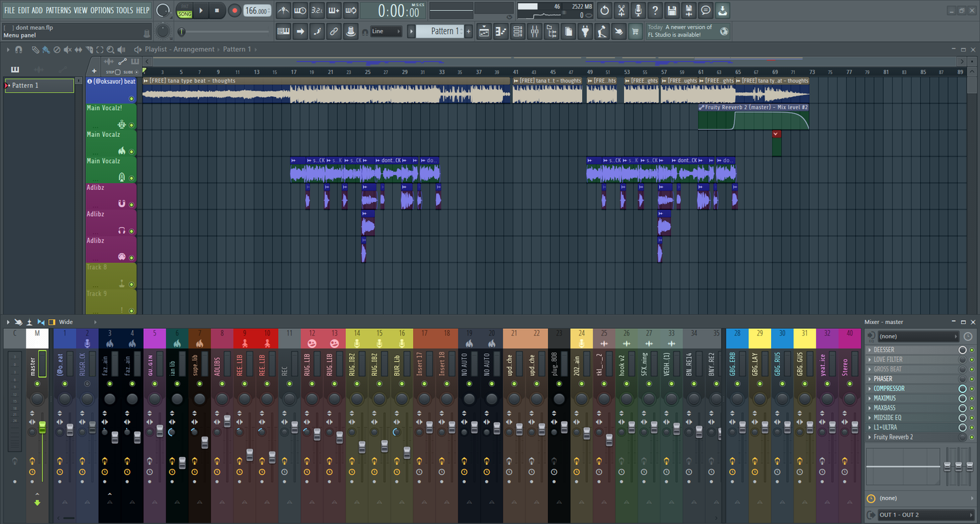Screen dimensions: 980x524
Task: Click the plus button beside Pattern 1
Action: point(468,31)
